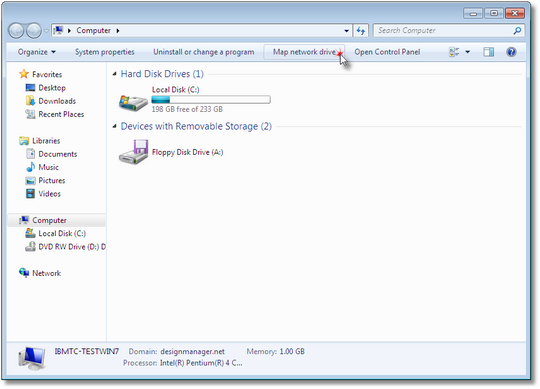Click Open Control Panel in the toolbar
The width and height of the screenshot is (540, 389).
tap(387, 52)
